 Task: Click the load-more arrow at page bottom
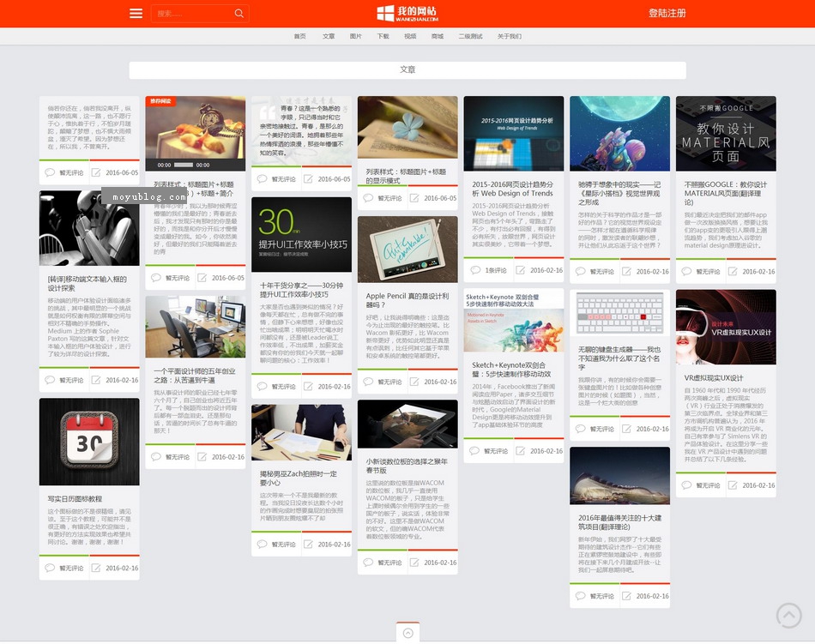[408, 633]
